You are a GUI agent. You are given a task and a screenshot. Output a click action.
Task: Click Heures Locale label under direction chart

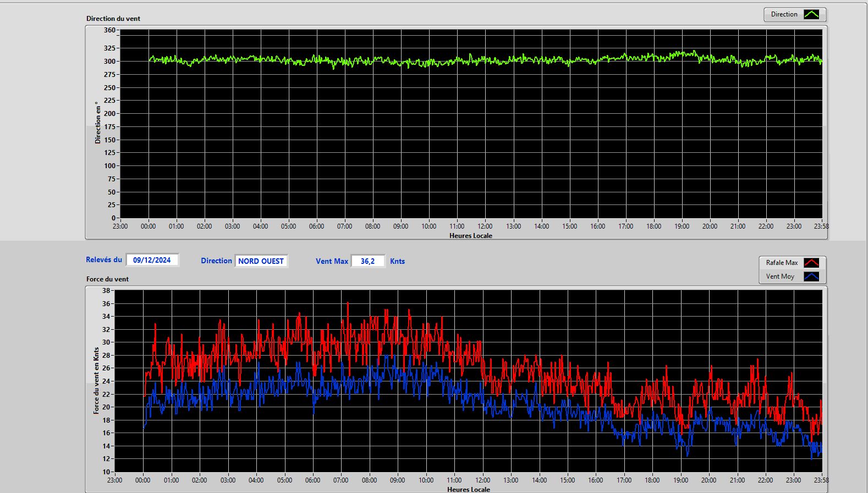471,236
